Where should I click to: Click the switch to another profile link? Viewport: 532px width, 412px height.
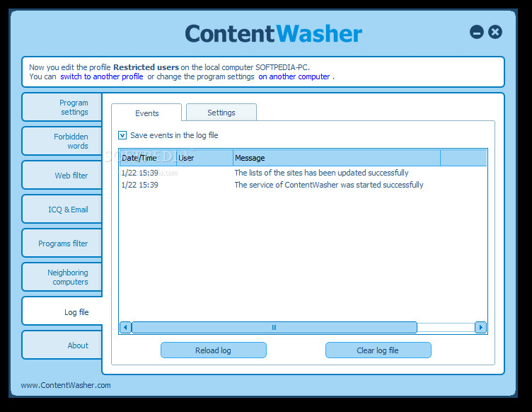tap(102, 76)
